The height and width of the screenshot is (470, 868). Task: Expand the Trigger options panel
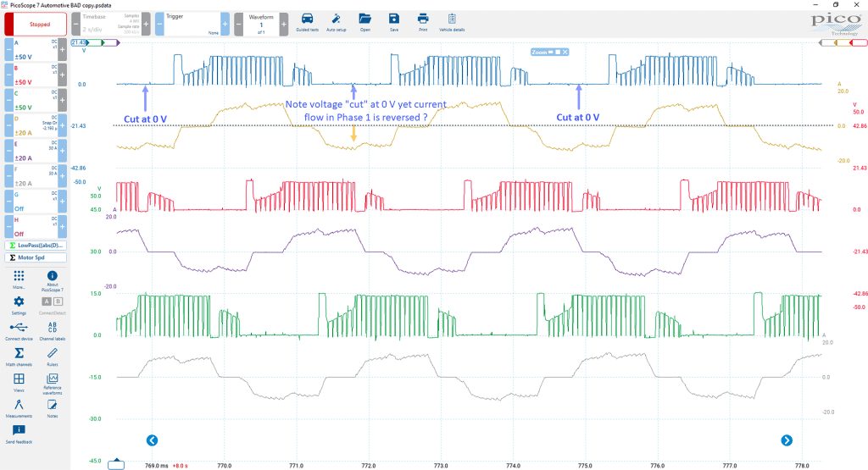pos(192,25)
